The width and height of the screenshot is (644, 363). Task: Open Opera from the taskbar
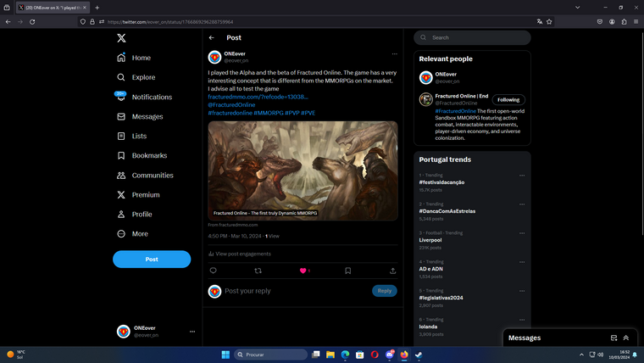[x=375, y=355]
